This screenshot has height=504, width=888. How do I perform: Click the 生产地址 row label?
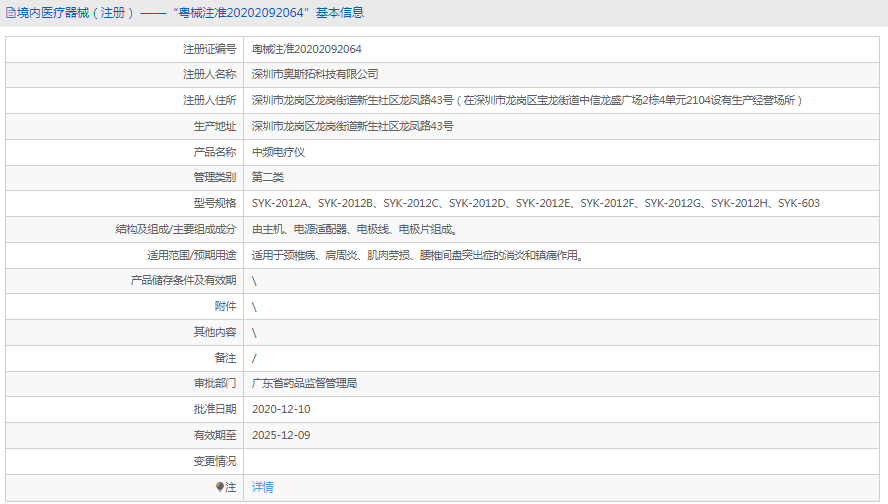pos(215,126)
